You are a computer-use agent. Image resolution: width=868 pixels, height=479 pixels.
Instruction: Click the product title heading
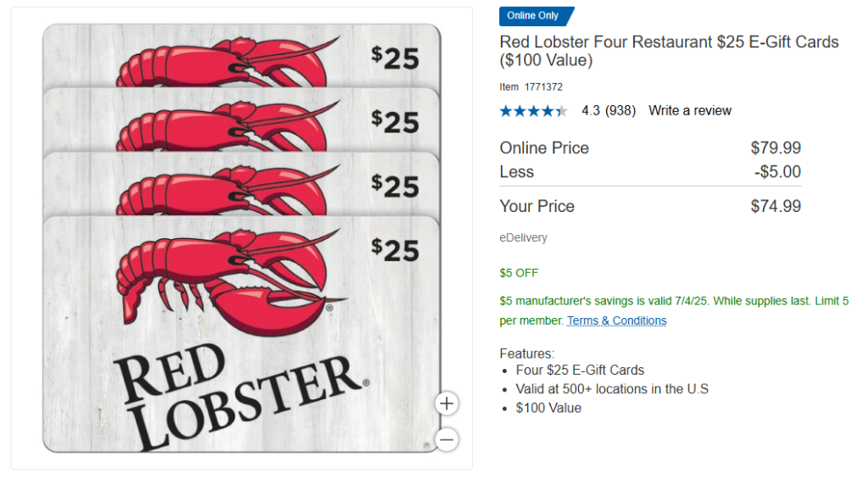(x=669, y=51)
